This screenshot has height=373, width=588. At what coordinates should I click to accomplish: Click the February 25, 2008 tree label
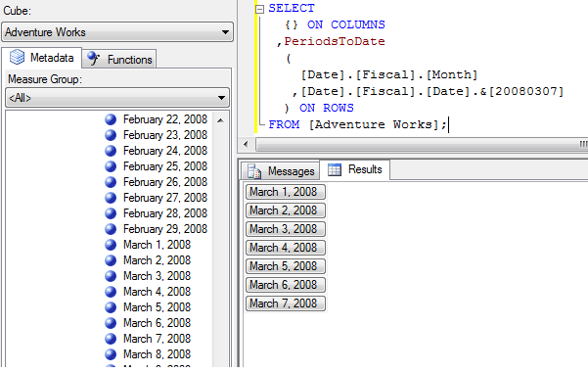pos(165,166)
